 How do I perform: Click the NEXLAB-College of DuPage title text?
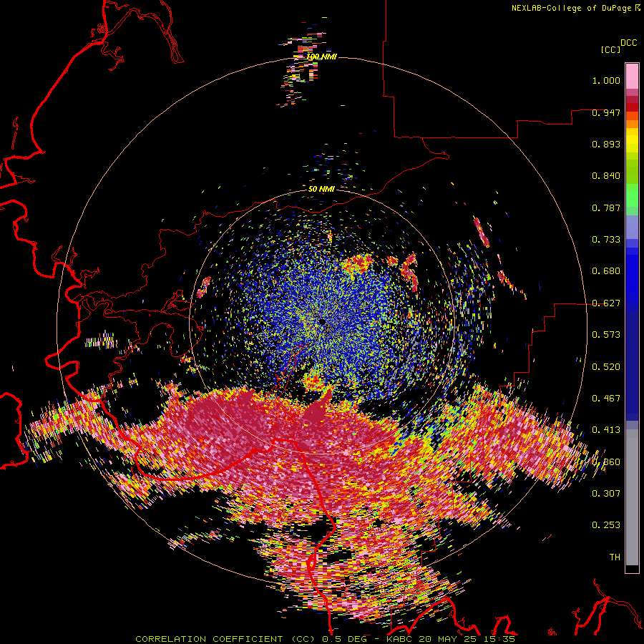pyautogui.click(x=571, y=8)
